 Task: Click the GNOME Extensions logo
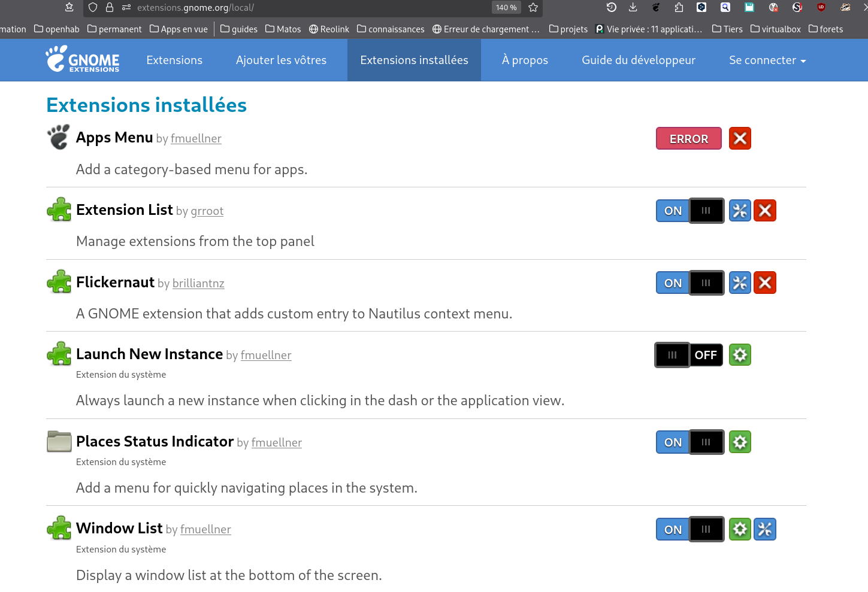coord(83,59)
